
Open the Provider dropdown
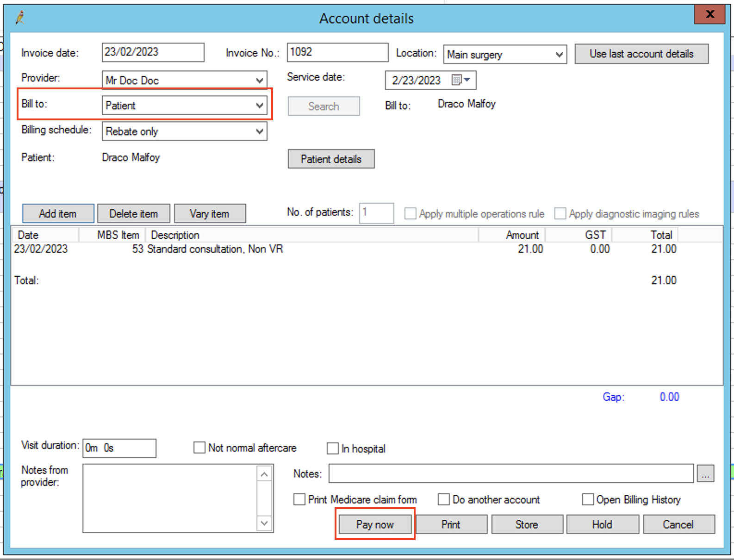pos(260,81)
